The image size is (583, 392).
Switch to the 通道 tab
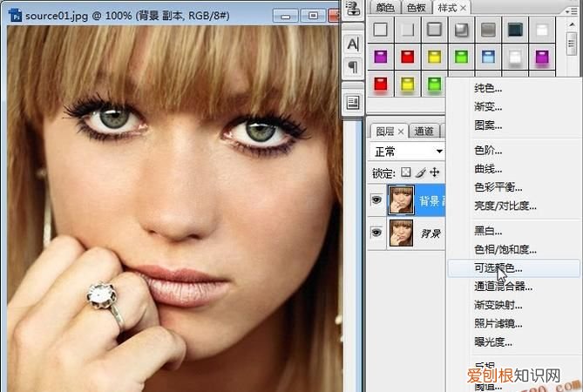coord(424,132)
